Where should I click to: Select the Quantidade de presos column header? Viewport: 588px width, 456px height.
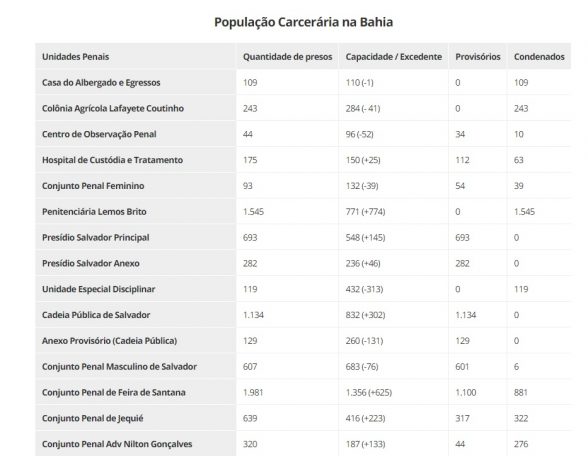(288, 57)
